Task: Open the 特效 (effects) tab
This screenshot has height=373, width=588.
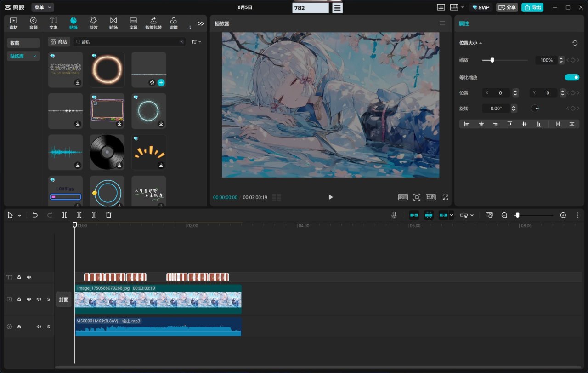Action: coord(93,23)
